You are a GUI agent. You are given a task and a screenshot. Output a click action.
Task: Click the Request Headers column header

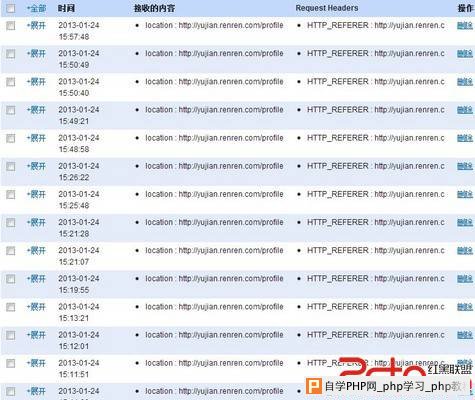click(x=327, y=8)
